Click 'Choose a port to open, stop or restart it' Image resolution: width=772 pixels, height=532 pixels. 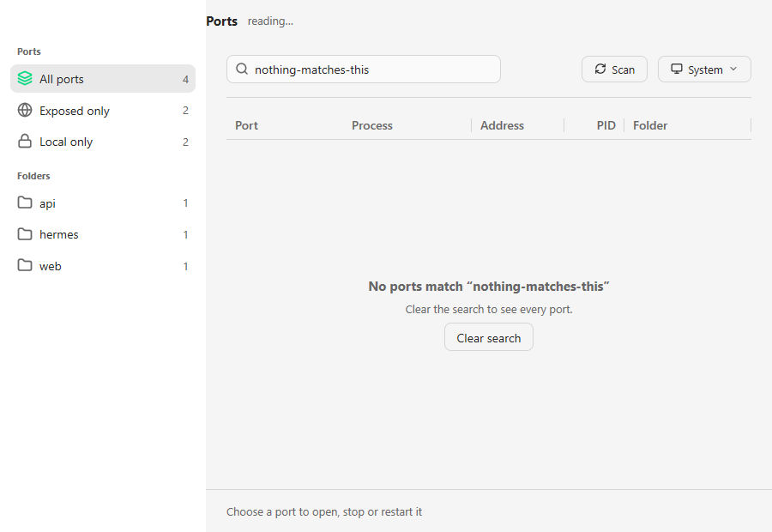click(324, 511)
